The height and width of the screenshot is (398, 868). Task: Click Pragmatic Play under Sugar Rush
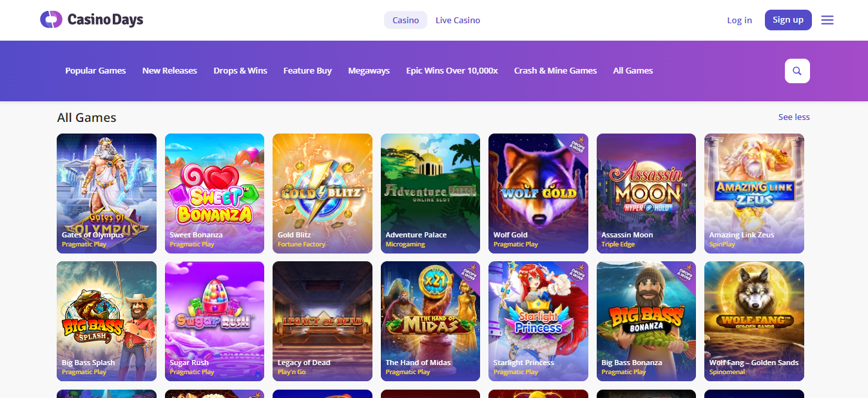[192, 372]
